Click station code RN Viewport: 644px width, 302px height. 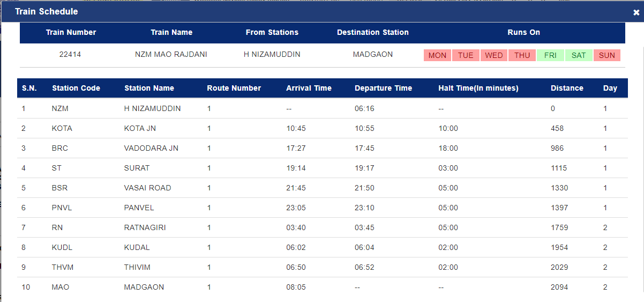pyautogui.click(x=57, y=227)
